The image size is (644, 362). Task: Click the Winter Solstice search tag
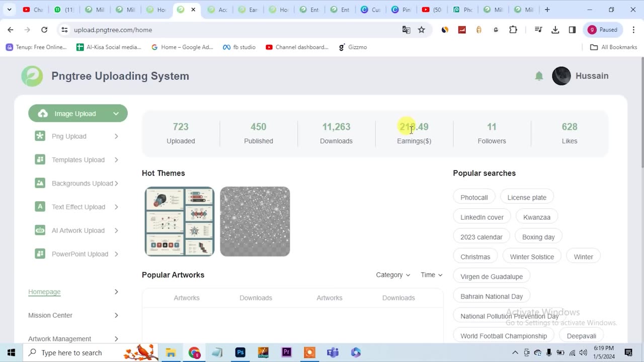pos(532,256)
